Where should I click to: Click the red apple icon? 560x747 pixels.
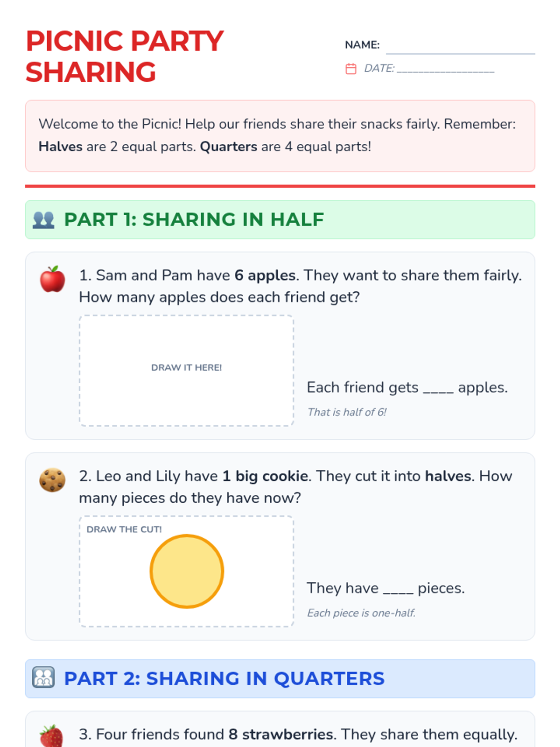coord(52,279)
